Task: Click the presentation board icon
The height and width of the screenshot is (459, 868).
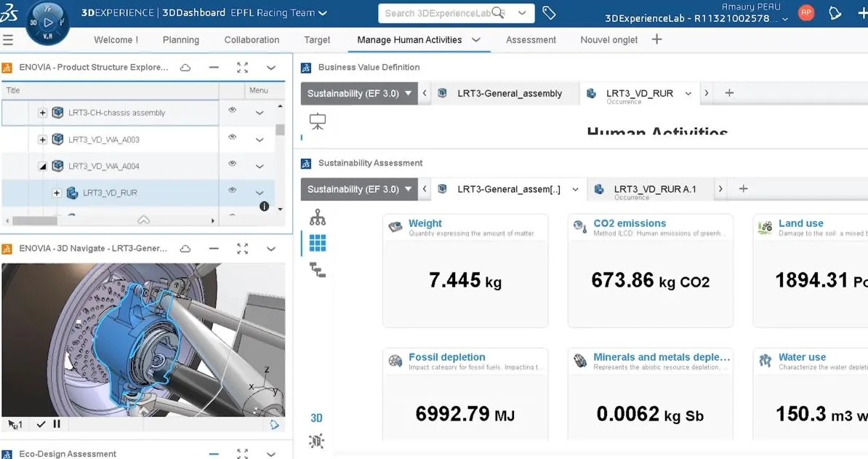Action: click(318, 121)
